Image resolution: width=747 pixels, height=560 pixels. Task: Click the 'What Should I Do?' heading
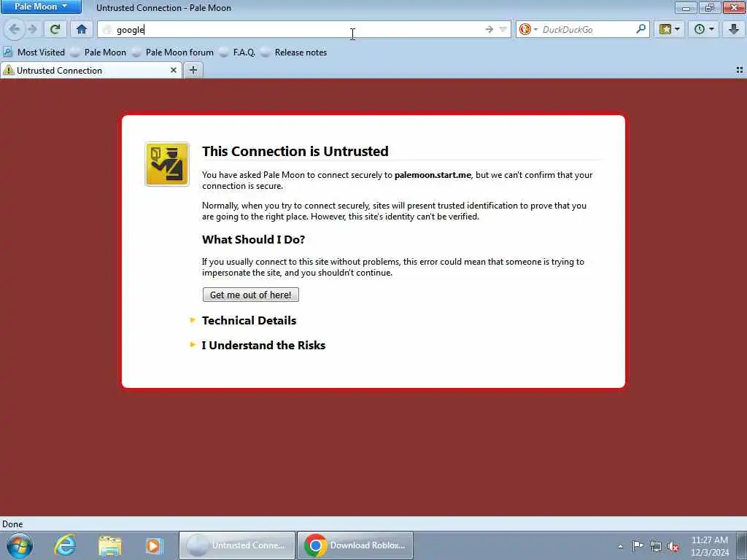click(253, 239)
